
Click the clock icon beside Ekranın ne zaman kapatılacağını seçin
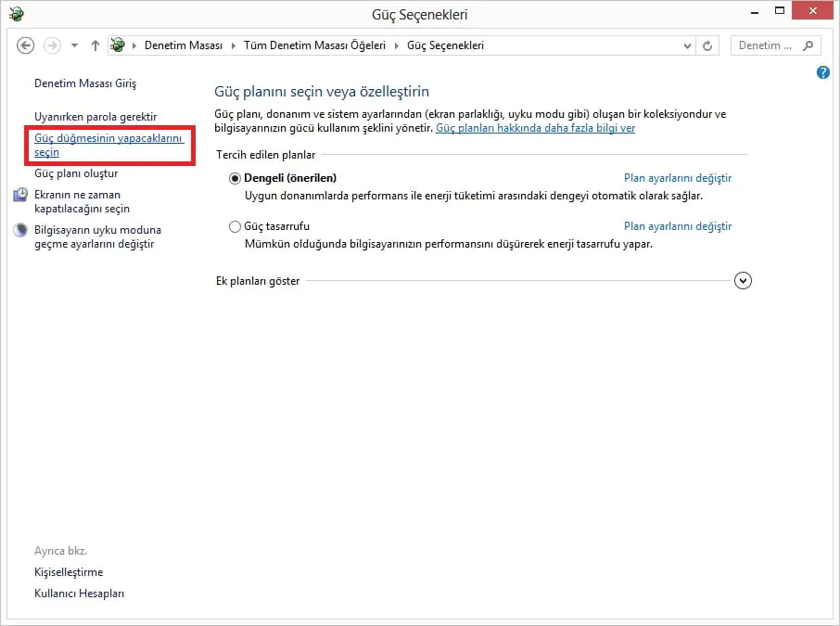pos(20,195)
